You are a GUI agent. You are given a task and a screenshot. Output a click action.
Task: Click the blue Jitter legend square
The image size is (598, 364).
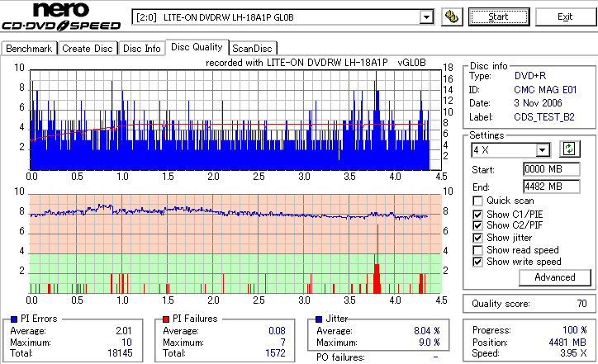pos(319,319)
